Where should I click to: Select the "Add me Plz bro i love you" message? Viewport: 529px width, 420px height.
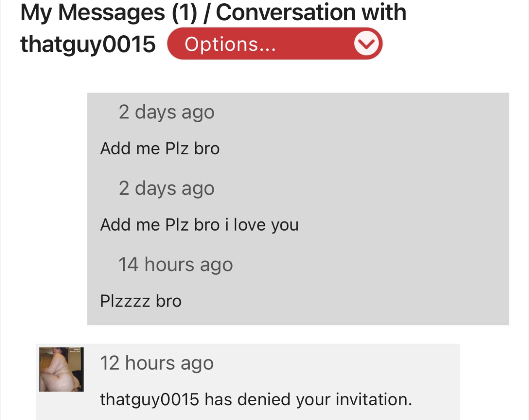199,225
